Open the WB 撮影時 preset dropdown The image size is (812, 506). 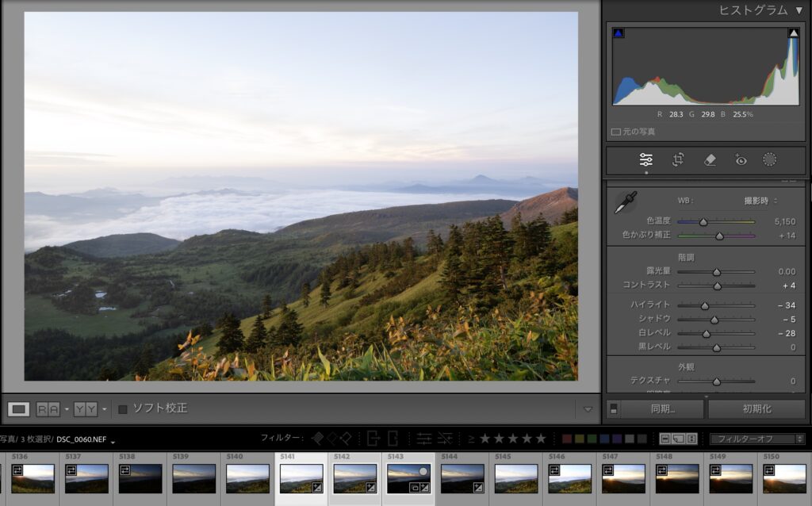760,200
